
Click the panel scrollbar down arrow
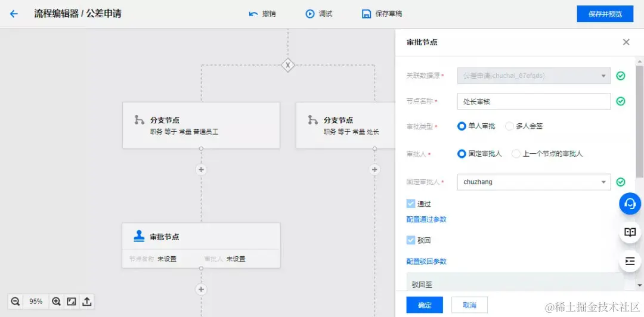(x=639, y=285)
